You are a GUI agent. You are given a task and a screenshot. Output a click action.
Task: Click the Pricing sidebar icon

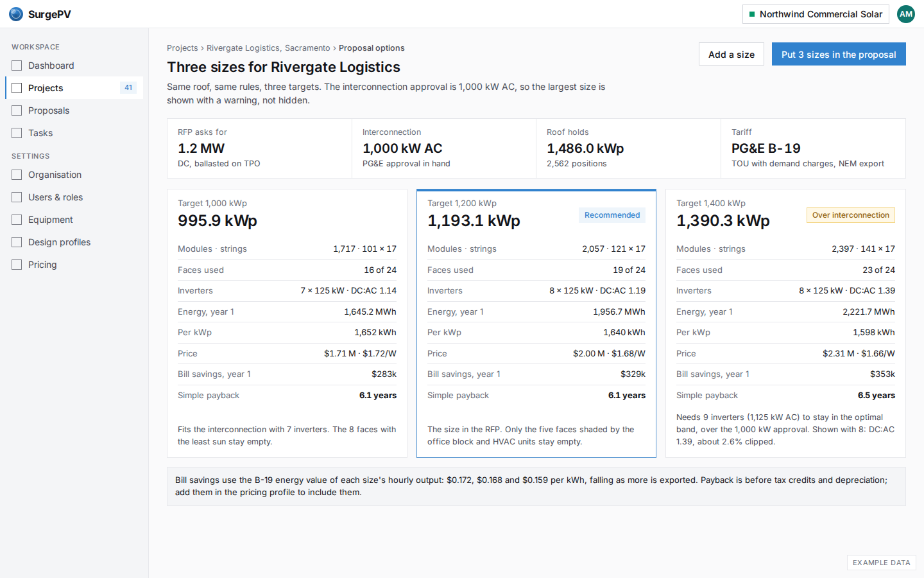17,265
